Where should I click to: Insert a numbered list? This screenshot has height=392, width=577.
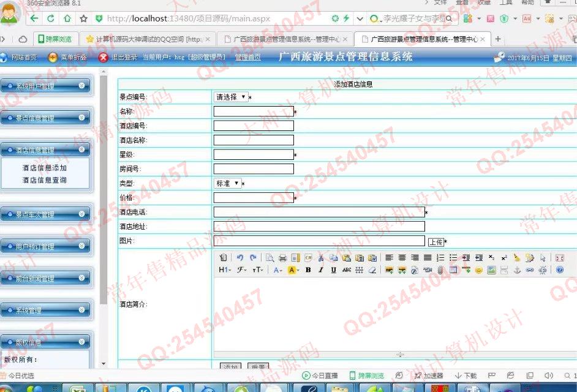440,258
